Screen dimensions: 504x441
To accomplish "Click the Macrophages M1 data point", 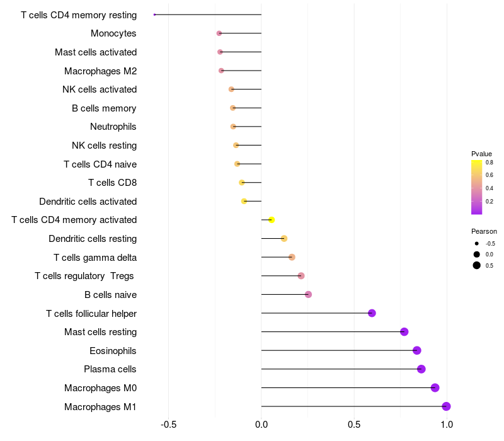I will 446,406.
